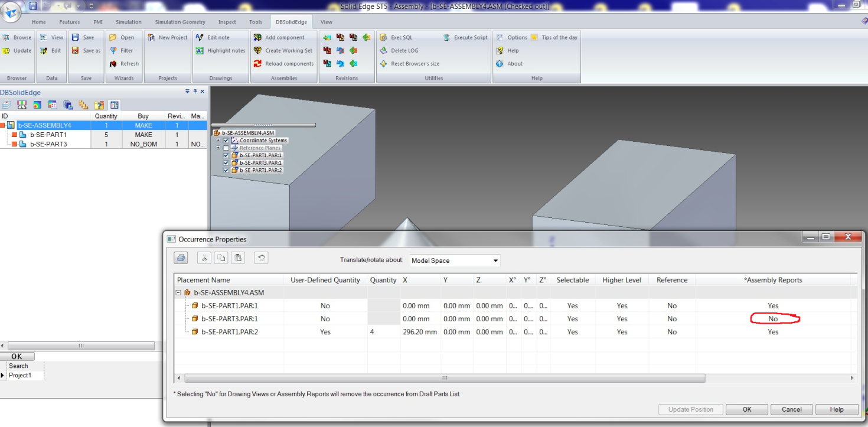Click the Help button in Occurrence Properties
The image size is (868, 427).
[x=837, y=409]
